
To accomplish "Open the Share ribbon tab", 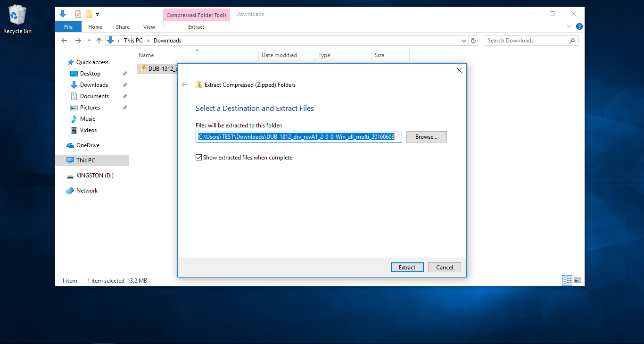I will click(x=123, y=27).
